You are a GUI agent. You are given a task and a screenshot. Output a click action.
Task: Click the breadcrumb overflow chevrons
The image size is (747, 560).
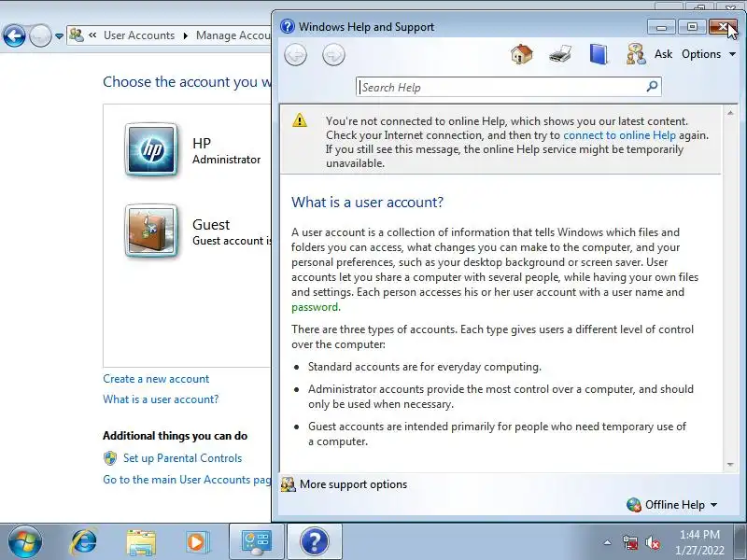(92, 35)
